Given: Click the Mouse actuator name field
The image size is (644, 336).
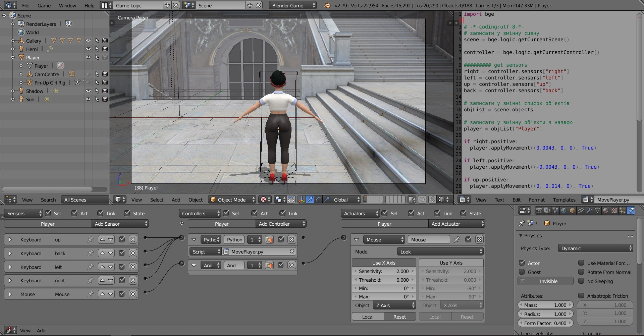Looking at the screenshot, I should click(x=429, y=239).
